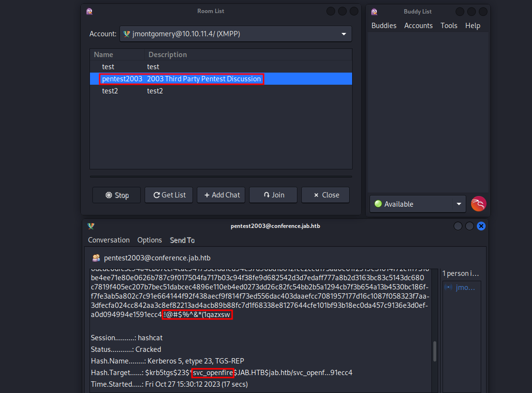
Task: Click the Pidgin icon in Buddy List title bar
Action: pos(374,12)
